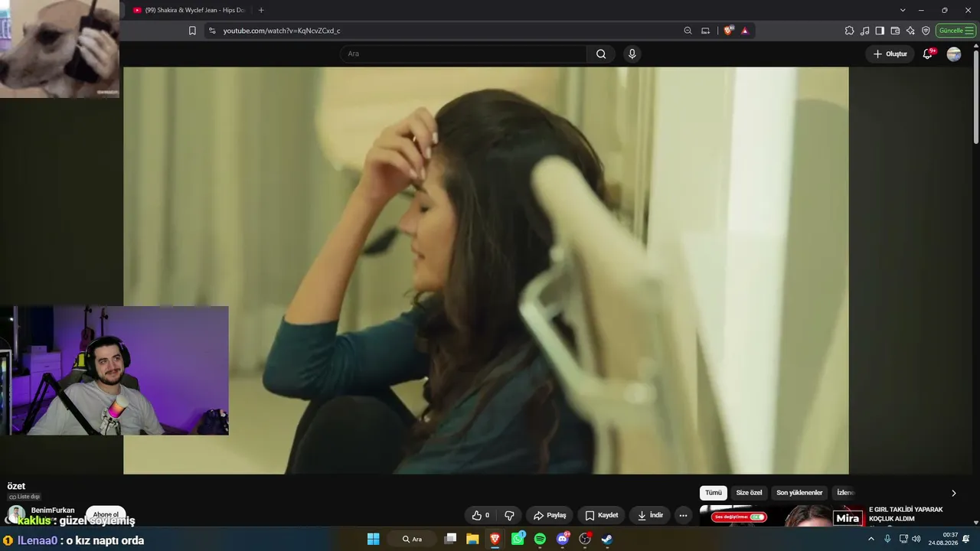Select the Size özel filter chip

tap(749, 493)
